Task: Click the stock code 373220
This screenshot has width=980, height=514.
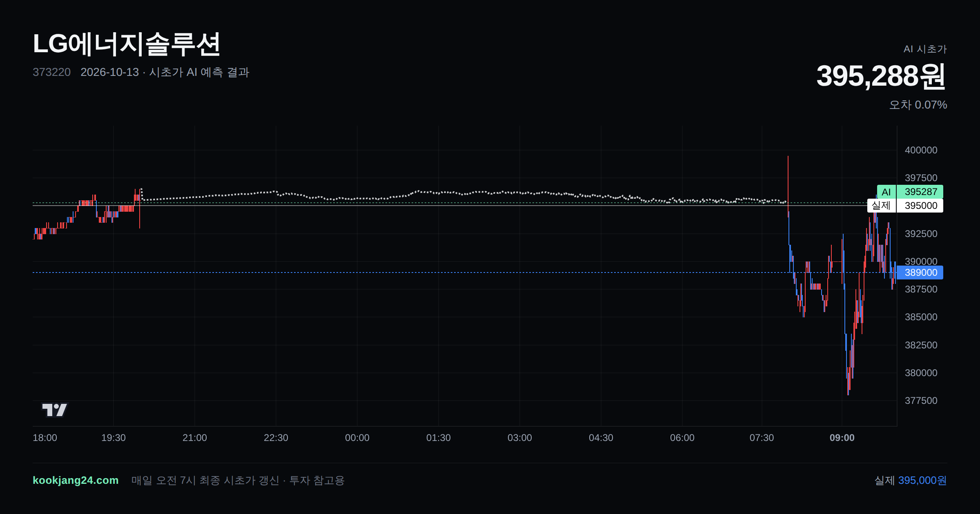Action: (x=51, y=72)
